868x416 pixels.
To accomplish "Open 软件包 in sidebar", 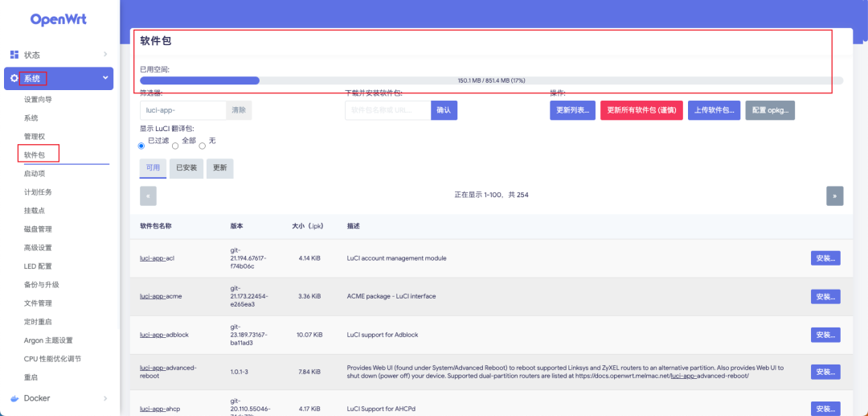I will (x=35, y=155).
